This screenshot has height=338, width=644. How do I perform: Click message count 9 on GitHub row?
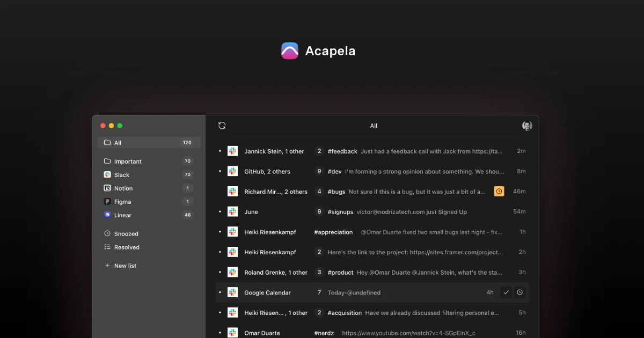[319, 172]
